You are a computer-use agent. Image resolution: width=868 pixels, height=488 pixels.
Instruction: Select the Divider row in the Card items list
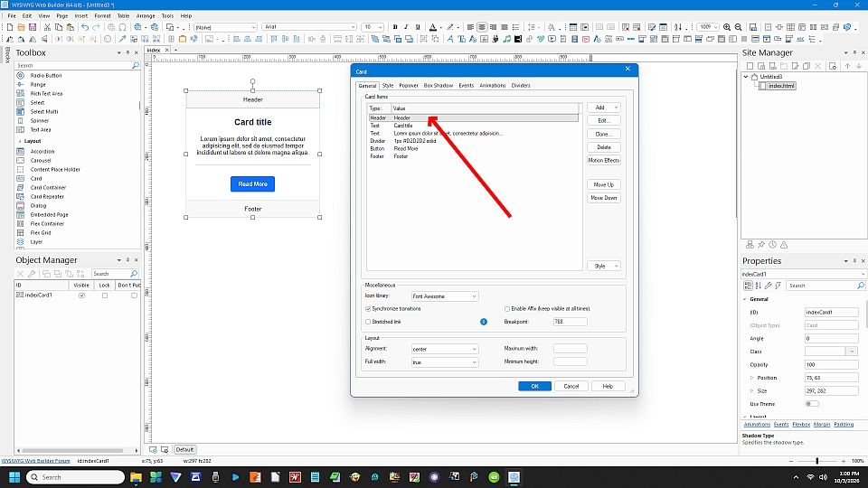click(473, 141)
